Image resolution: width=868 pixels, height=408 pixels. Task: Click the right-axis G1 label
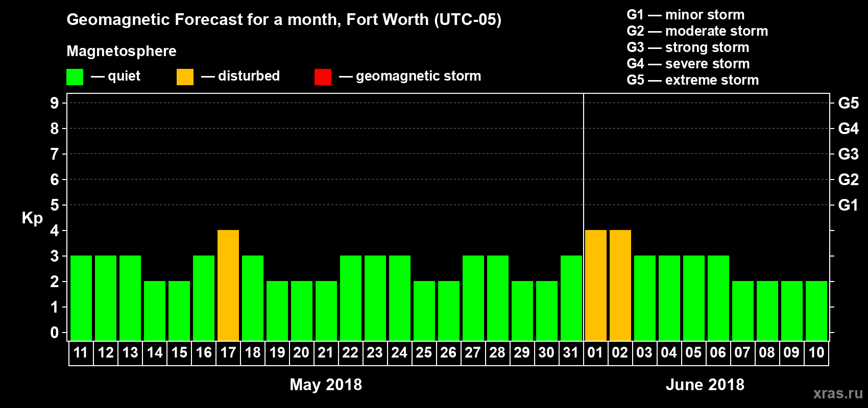[849, 205]
